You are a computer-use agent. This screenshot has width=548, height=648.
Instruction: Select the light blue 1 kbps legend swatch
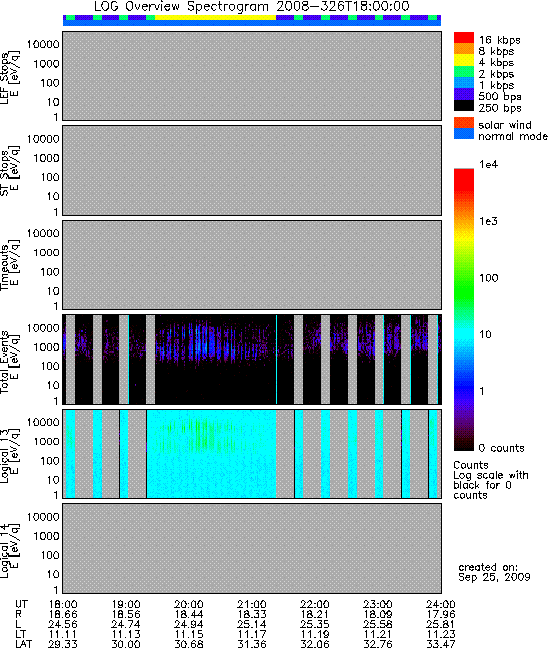pyautogui.click(x=464, y=83)
